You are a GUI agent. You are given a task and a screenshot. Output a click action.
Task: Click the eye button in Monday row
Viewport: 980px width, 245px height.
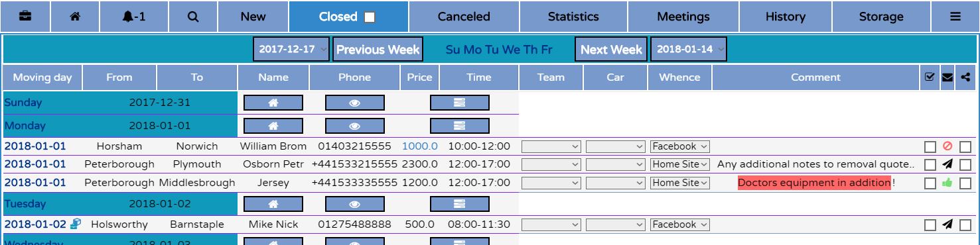click(x=354, y=126)
